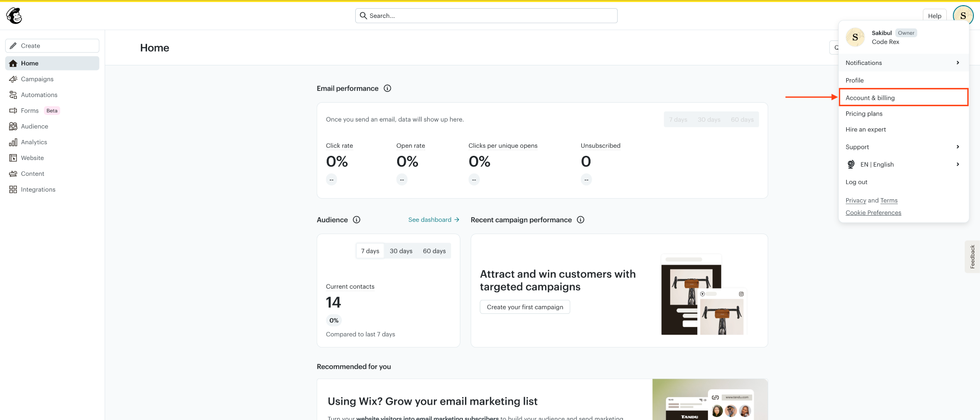
Task: Click the Feedback side tab
Action: click(x=972, y=256)
